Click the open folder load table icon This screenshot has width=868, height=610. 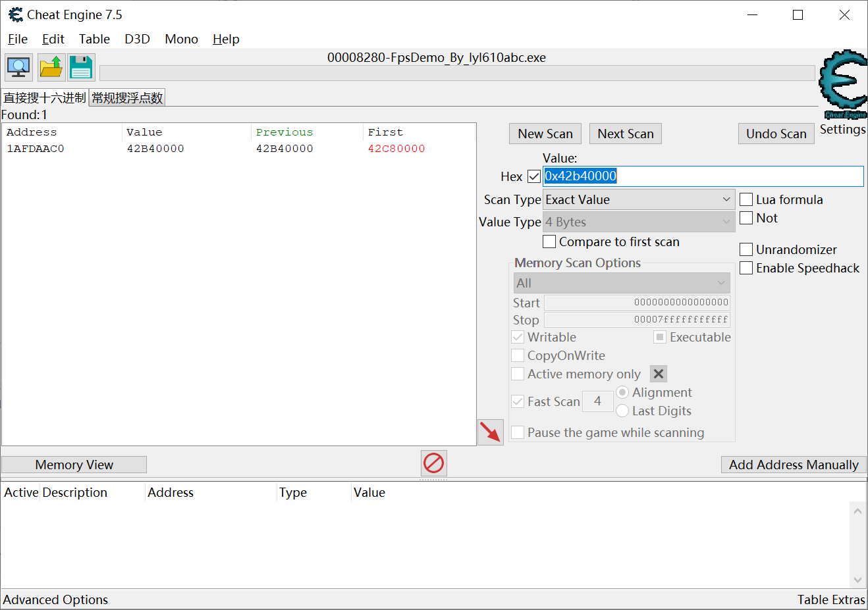[x=51, y=67]
